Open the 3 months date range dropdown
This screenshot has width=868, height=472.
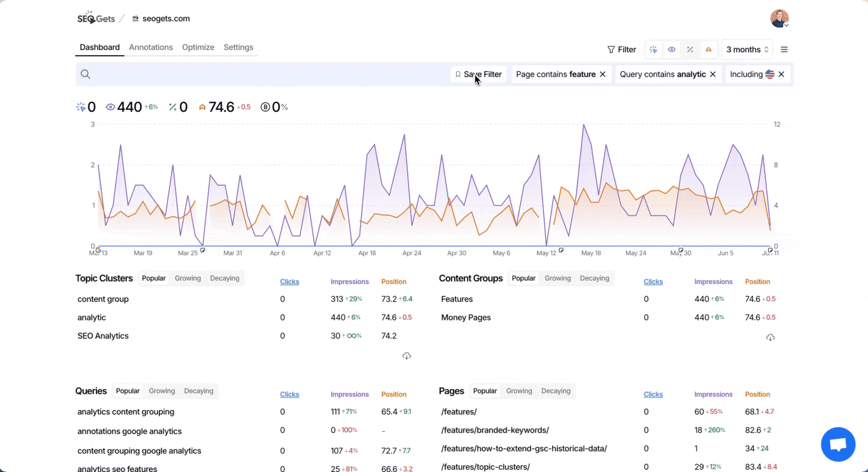pos(747,49)
